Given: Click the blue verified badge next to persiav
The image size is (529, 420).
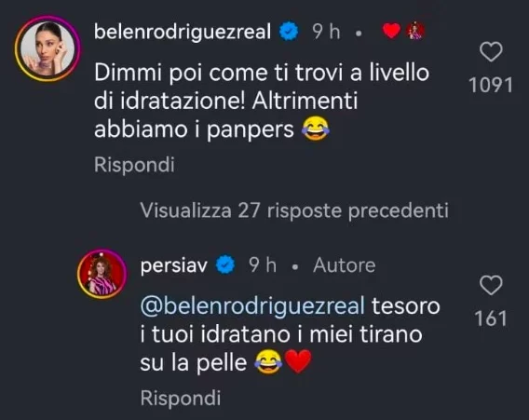Looking at the screenshot, I should click(x=225, y=264).
